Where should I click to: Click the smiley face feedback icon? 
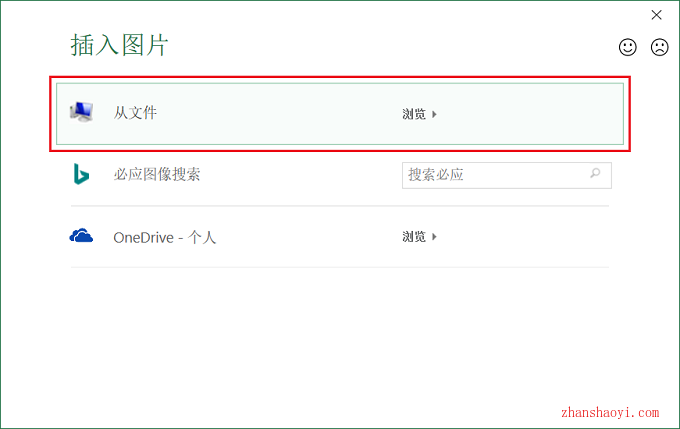628,47
